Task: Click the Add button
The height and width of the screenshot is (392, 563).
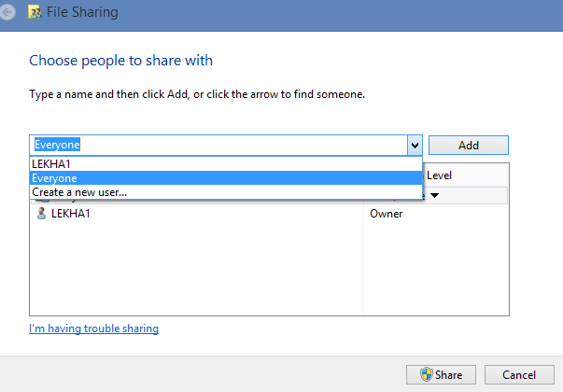Action: (x=468, y=145)
